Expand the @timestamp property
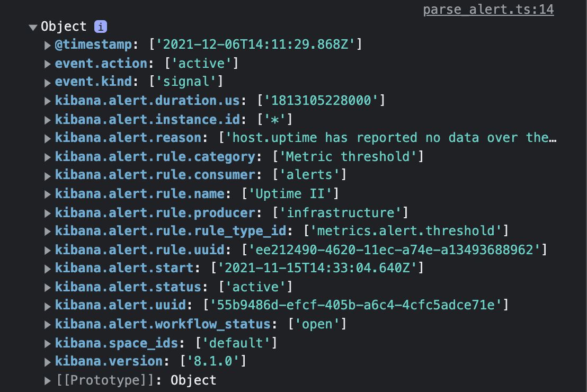 pyautogui.click(x=48, y=45)
